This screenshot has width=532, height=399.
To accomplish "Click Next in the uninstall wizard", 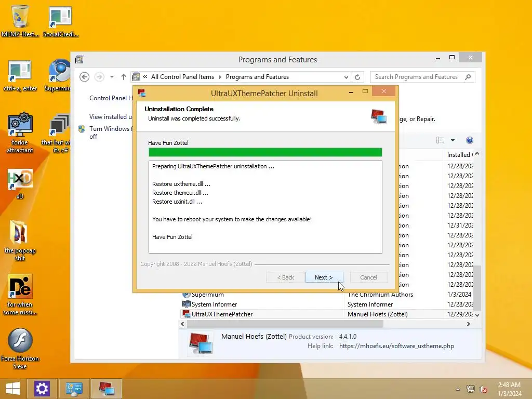I will [x=324, y=277].
